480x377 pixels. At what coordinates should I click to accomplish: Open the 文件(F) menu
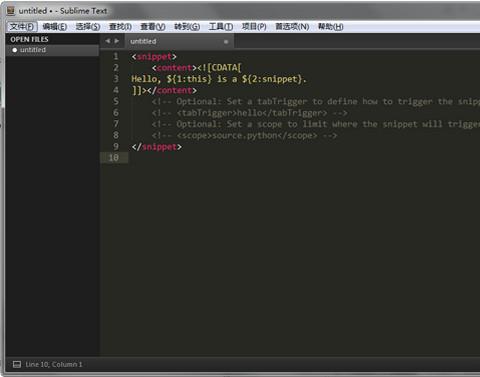click(x=22, y=27)
